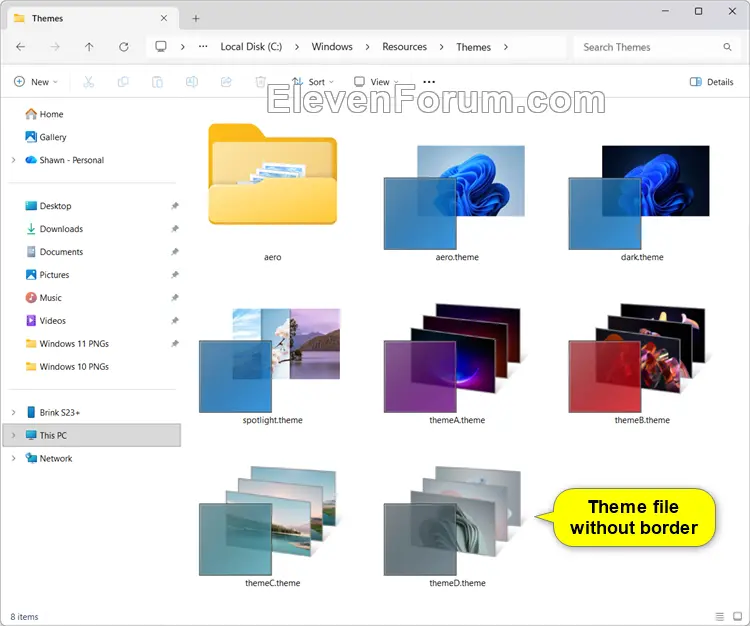Expand This PC tree node

[x=13, y=435]
